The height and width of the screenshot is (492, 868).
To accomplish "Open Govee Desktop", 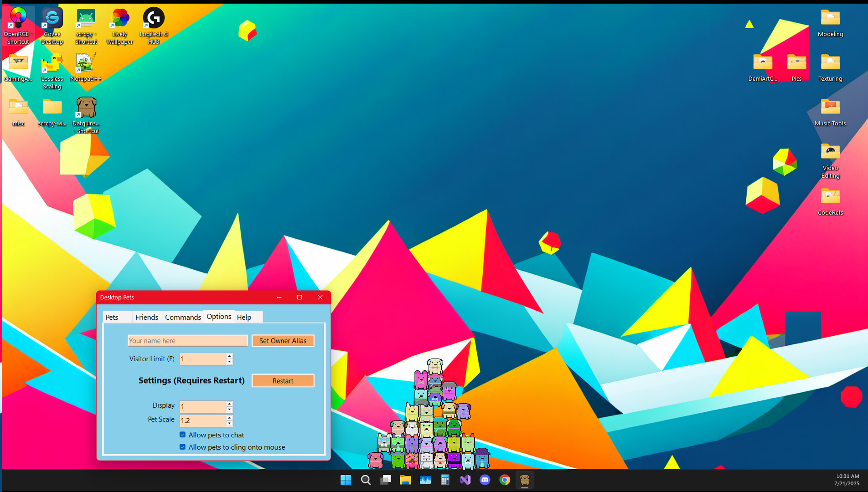I will coord(52,18).
